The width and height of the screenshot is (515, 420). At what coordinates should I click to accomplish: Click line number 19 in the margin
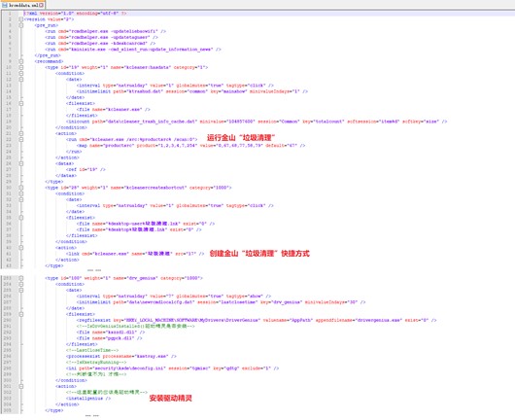9,122
